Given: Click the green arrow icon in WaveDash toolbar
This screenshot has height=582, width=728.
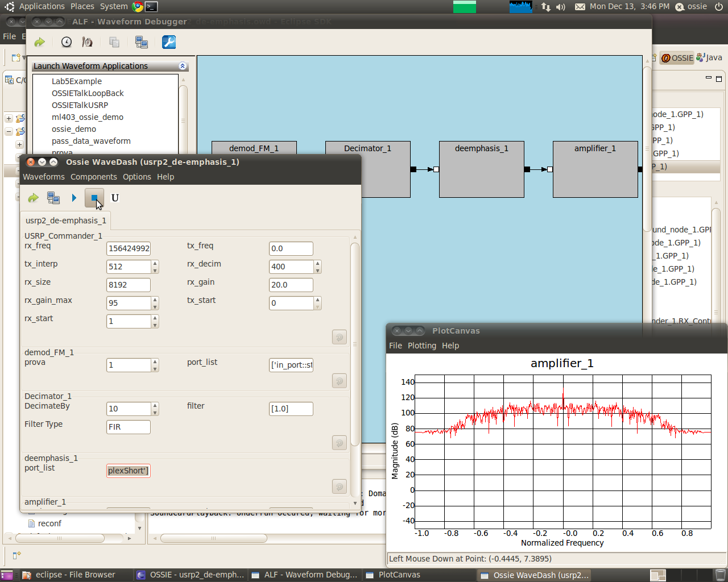Looking at the screenshot, I should coord(34,198).
